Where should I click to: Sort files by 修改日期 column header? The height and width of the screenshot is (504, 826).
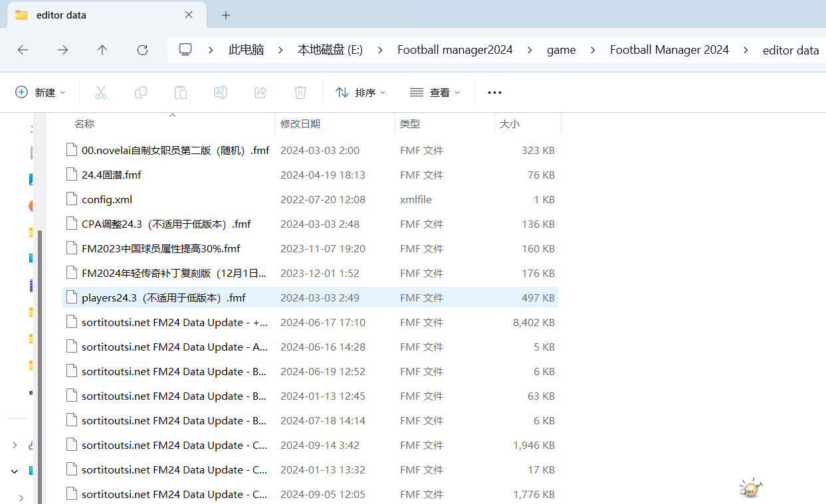coord(300,124)
